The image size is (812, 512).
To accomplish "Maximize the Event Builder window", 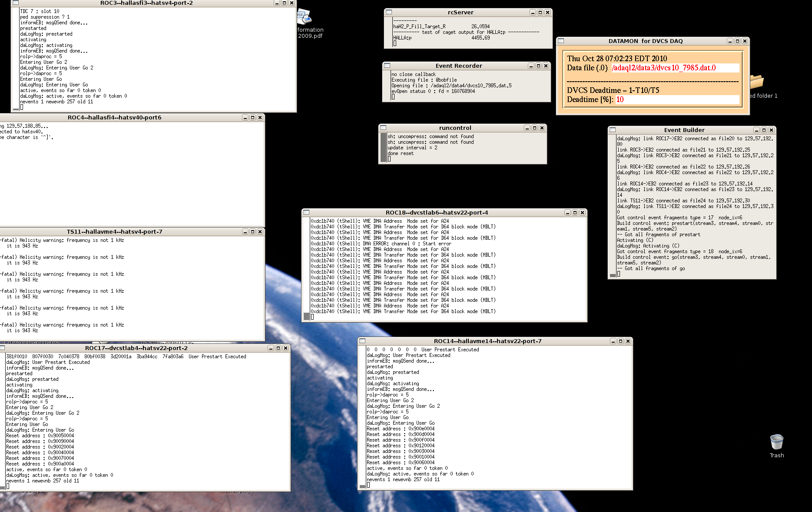I will 764,130.
